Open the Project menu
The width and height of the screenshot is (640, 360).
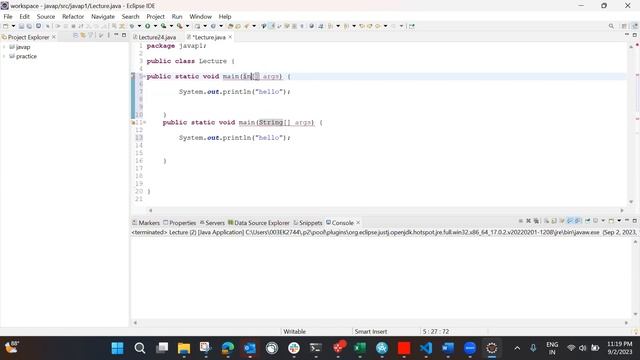pyautogui.click(x=156, y=17)
